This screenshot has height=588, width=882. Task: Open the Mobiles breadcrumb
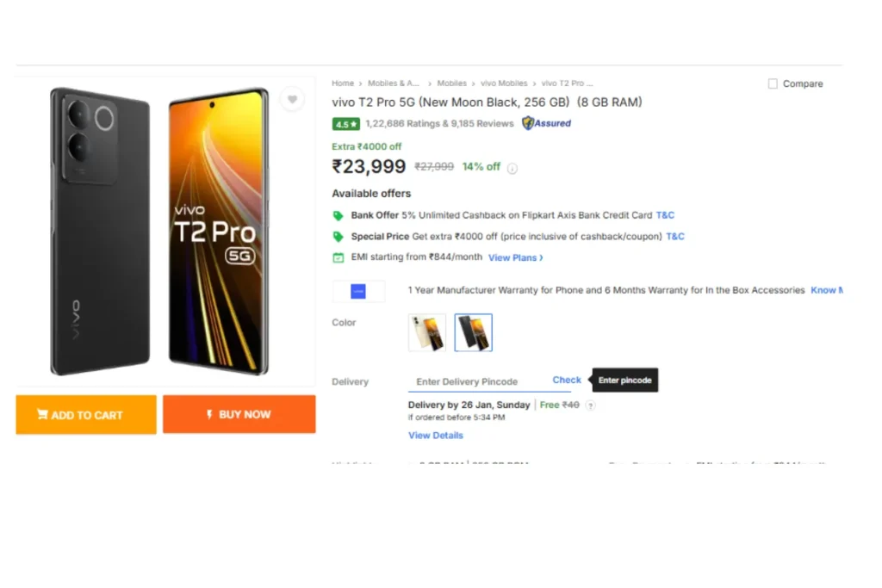click(451, 84)
